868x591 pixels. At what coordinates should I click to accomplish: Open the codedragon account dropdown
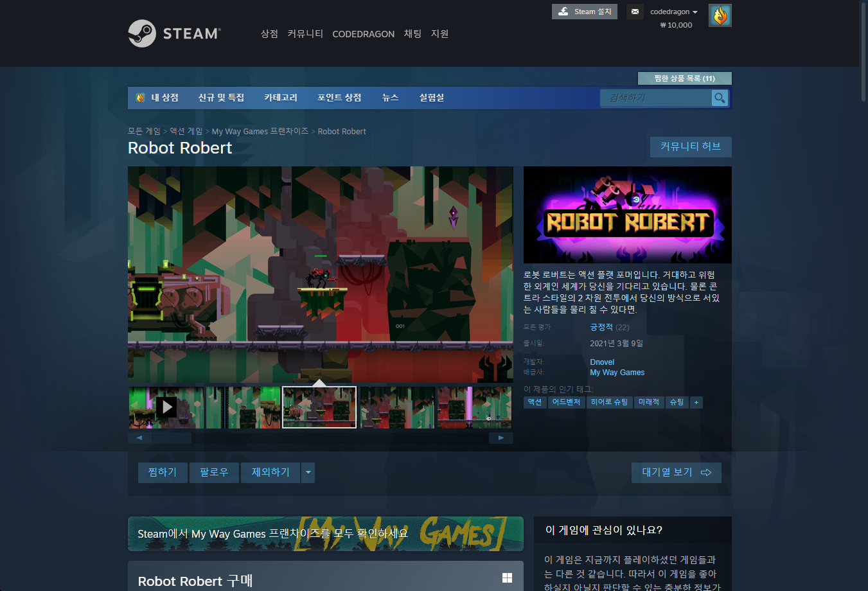(673, 12)
